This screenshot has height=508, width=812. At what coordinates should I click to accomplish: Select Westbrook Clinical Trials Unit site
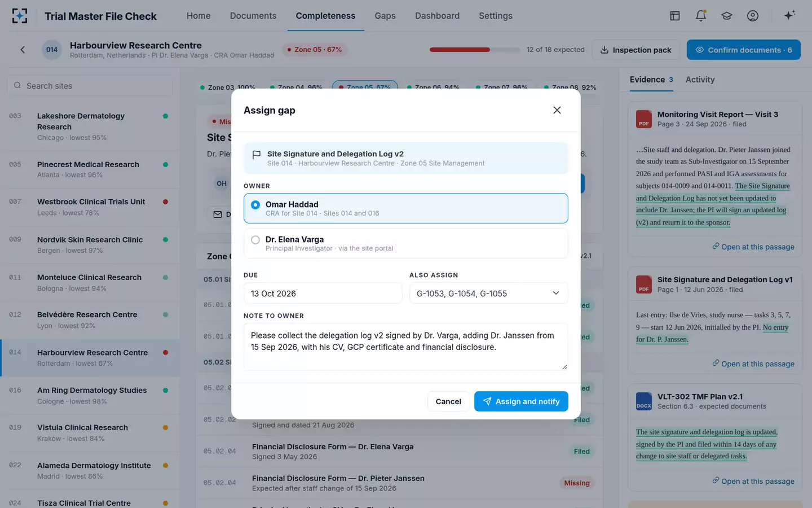click(x=90, y=207)
